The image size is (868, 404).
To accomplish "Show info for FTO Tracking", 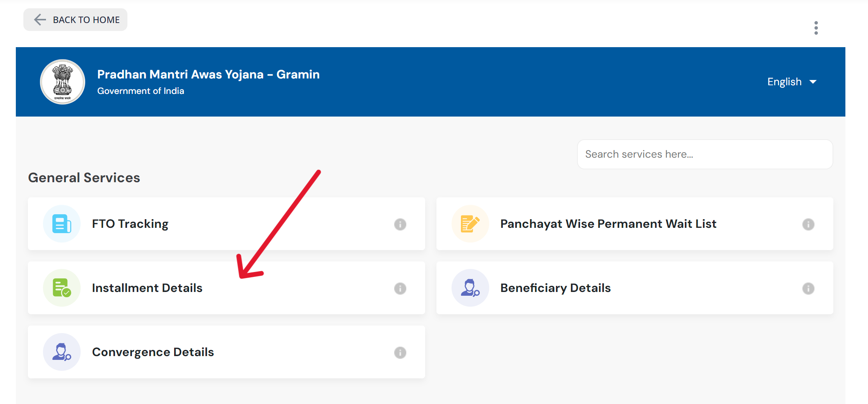I will point(400,224).
